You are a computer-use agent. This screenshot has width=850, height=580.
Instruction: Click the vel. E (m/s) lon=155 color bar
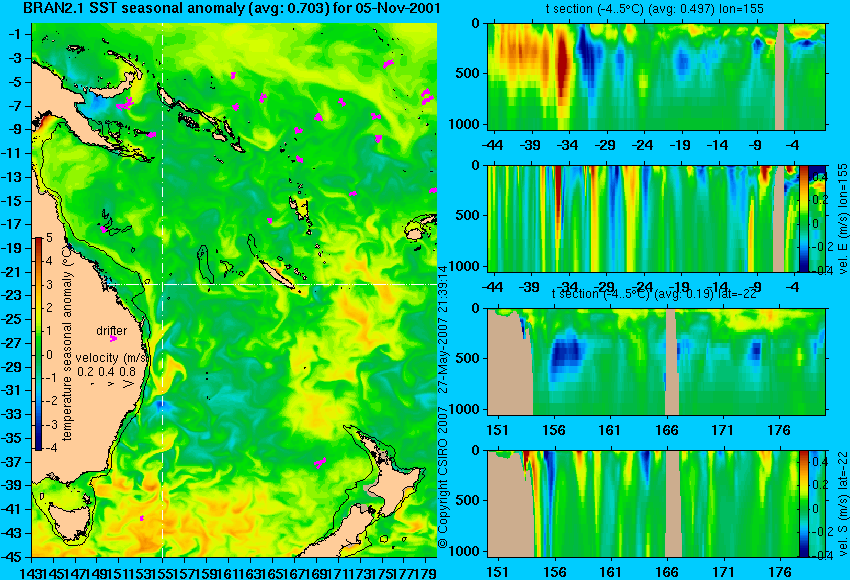[x=803, y=218]
